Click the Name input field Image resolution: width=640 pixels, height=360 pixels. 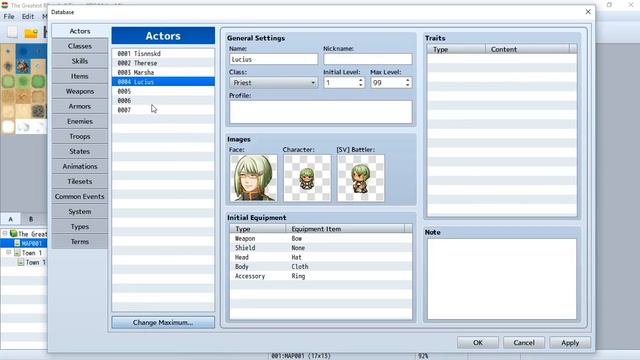coord(273,60)
